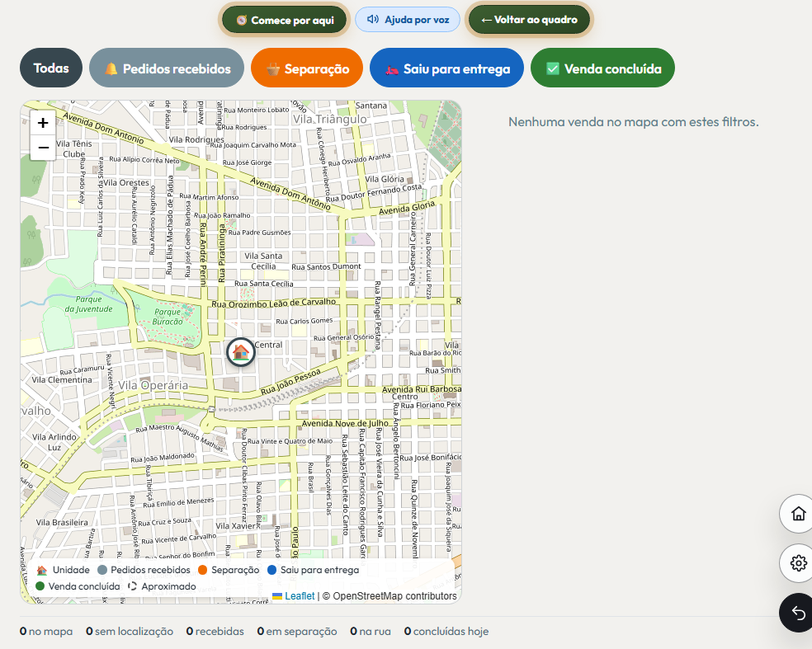The width and height of the screenshot is (812, 649).
Task: Click the '0 concluídas hoje' counter
Action: pos(446,632)
